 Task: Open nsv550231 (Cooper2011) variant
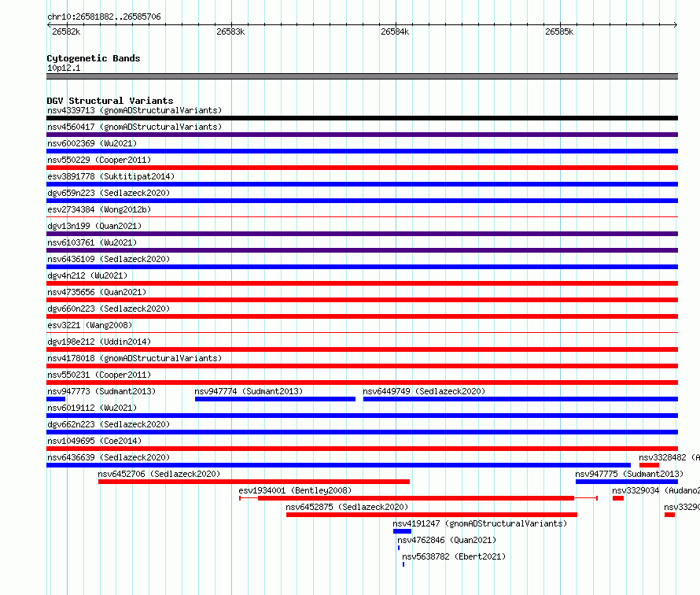(x=99, y=375)
